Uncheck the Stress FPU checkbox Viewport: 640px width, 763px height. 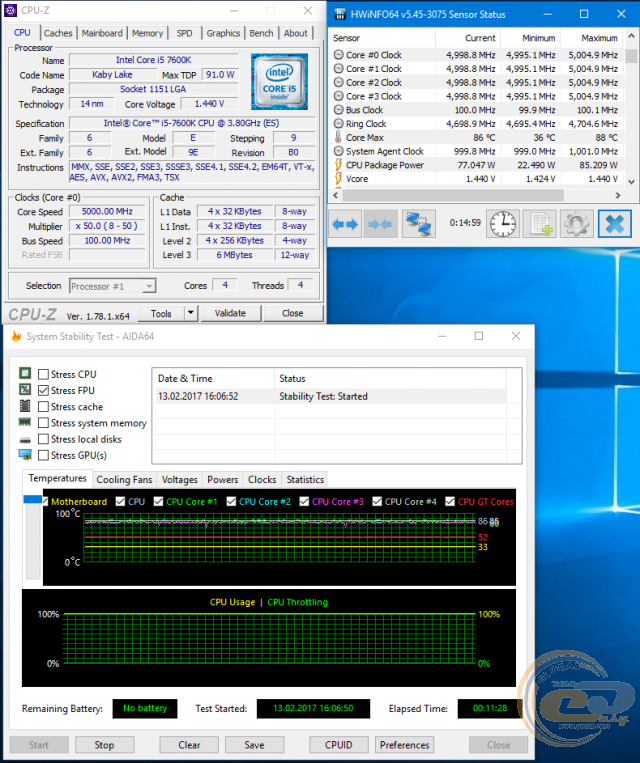click(x=43, y=390)
